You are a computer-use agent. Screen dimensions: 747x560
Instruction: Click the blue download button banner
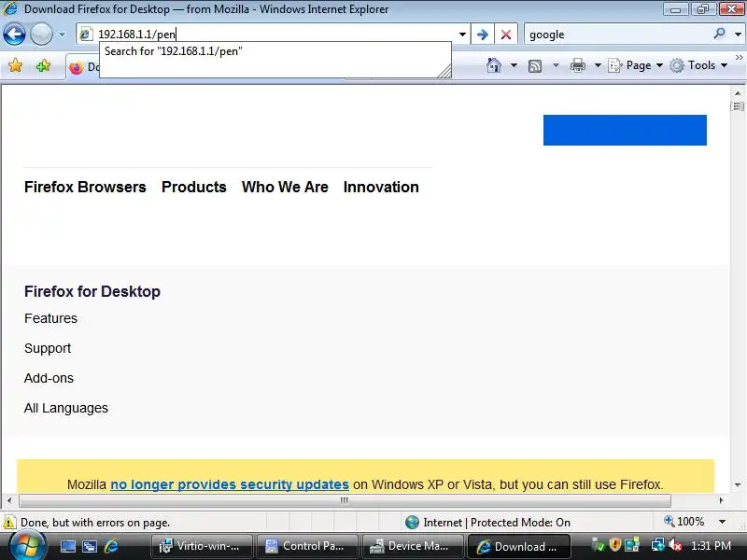tap(625, 130)
